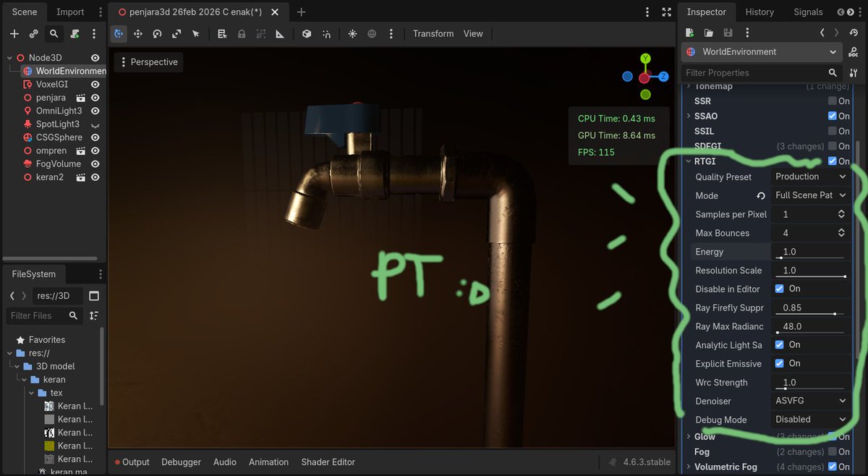Image resolution: width=868 pixels, height=476 pixels.
Task: Toggle visibility of OmniLight3 node
Action: tap(95, 111)
